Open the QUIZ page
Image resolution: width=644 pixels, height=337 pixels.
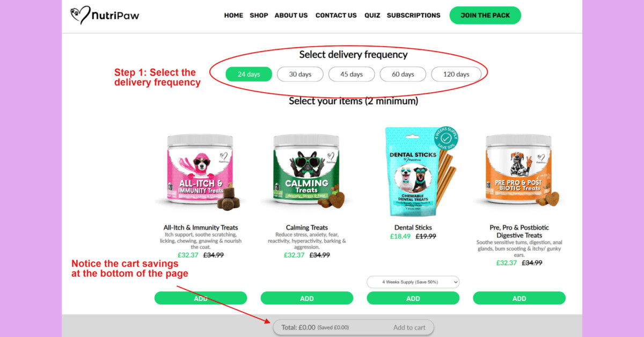pyautogui.click(x=372, y=16)
